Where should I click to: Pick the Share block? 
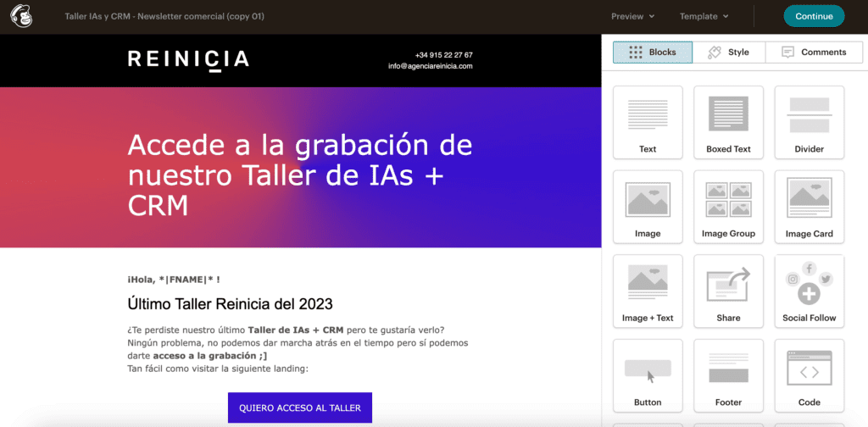(x=728, y=291)
